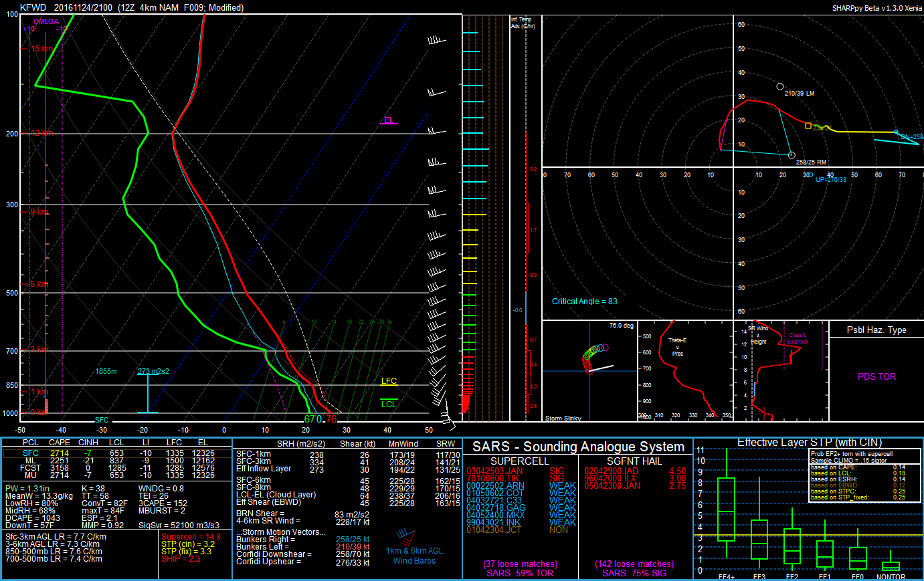Image resolution: width=924 pixels, height=581 pixels.
Task: Click the magenta EL marker on Skew-T
Action: coord(389,122)
